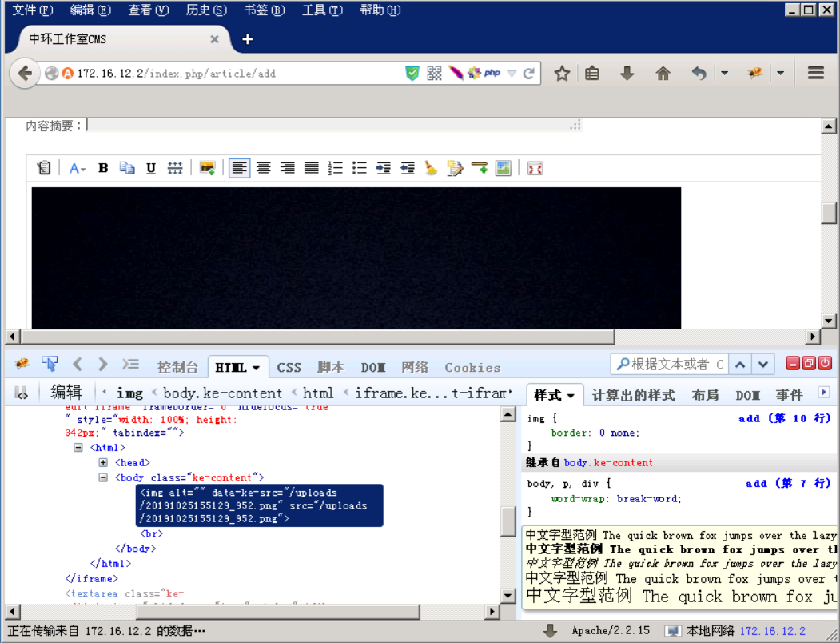This screenshot has height=643, width=840.
Task: Open Firefox downloads arrow icon
Action: coord(627,74)
